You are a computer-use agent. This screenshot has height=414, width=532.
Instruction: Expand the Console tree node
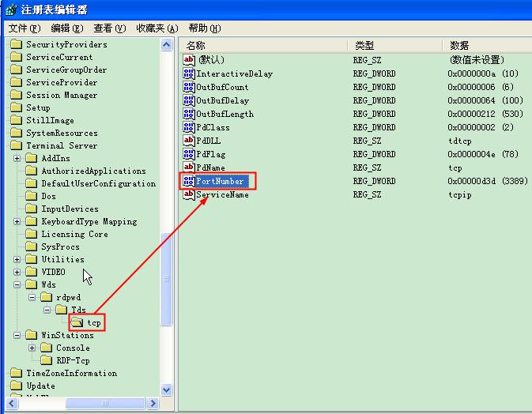click(32, 348)
